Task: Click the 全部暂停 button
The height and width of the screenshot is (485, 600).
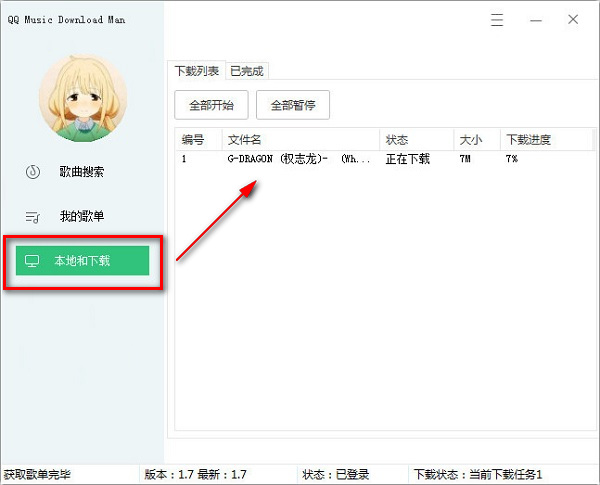Action: 293,105
